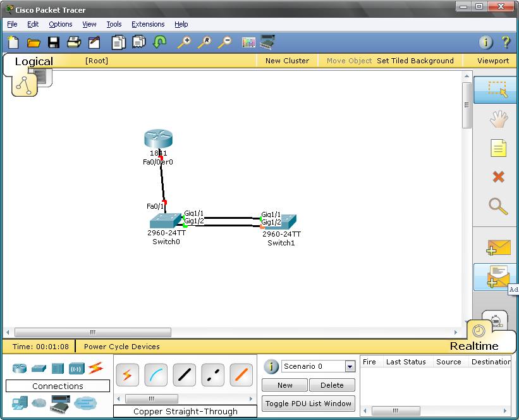Open the File menu
This screenshot has width=519, height=420.
pyautogui.click(x=12, y=24)
